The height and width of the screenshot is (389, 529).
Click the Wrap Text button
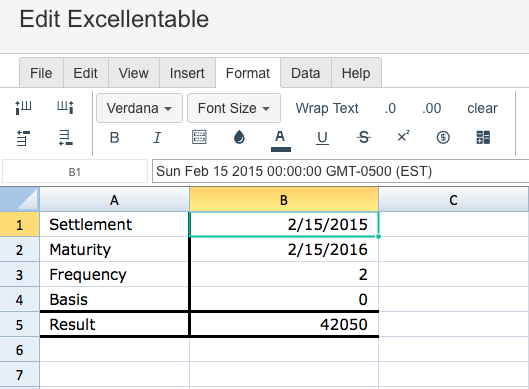[327, 108]
